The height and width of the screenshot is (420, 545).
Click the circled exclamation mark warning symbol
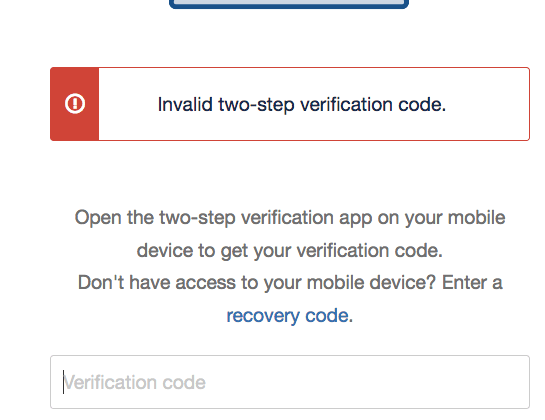(x=75, y=104)
